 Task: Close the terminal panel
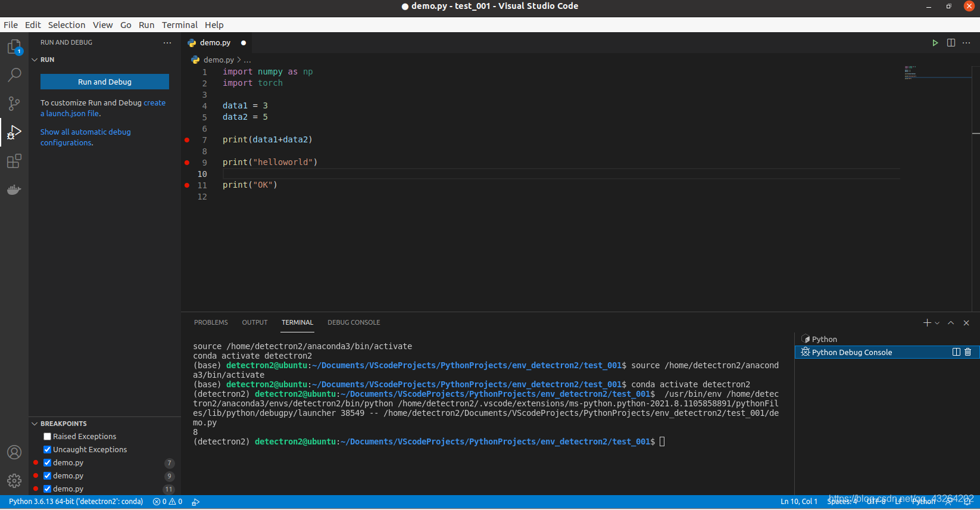pos(966,323)
